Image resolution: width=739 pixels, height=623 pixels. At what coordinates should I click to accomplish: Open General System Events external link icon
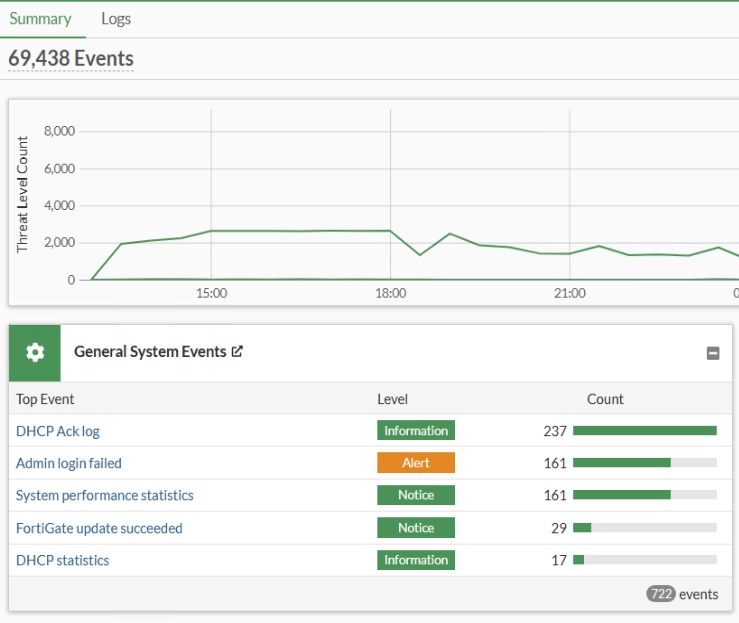click(237, 352)
